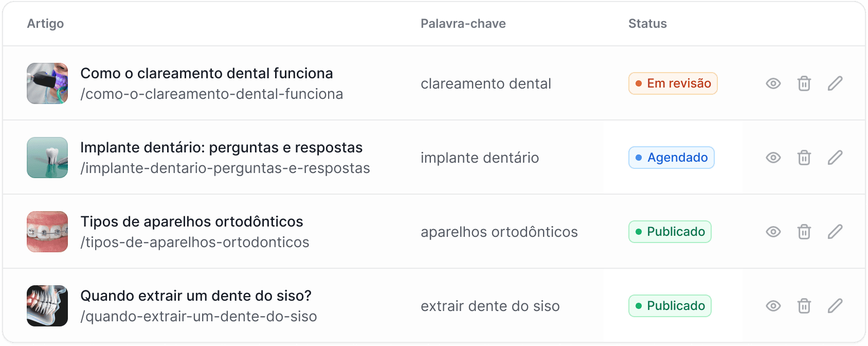Click the Status column header
The height and width of the screenshot is (346, 868).
coord(647,23)
